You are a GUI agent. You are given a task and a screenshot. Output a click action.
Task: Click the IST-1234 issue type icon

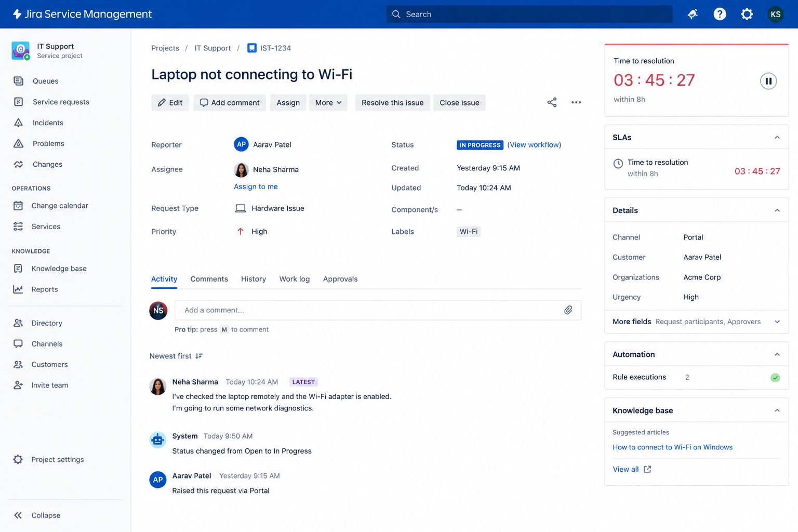click(x=252, y=48)
